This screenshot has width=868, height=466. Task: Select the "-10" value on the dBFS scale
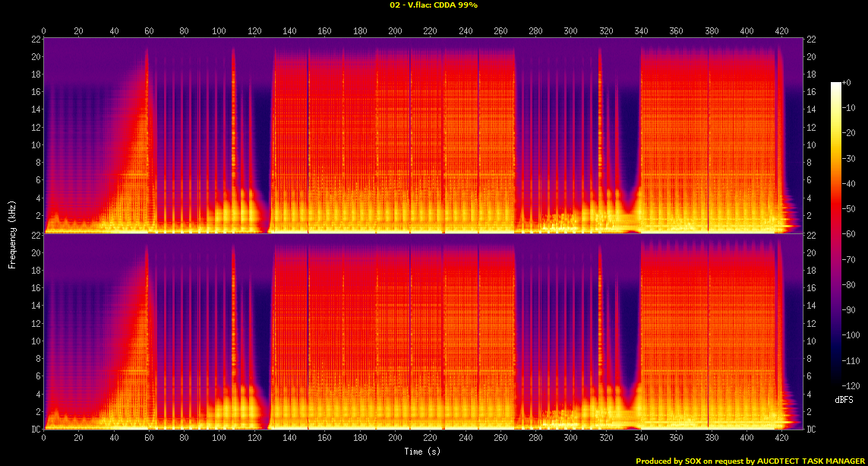tap(848, 107)
